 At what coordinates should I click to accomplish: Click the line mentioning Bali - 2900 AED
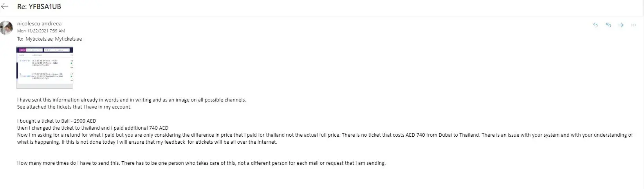point(57,121)
